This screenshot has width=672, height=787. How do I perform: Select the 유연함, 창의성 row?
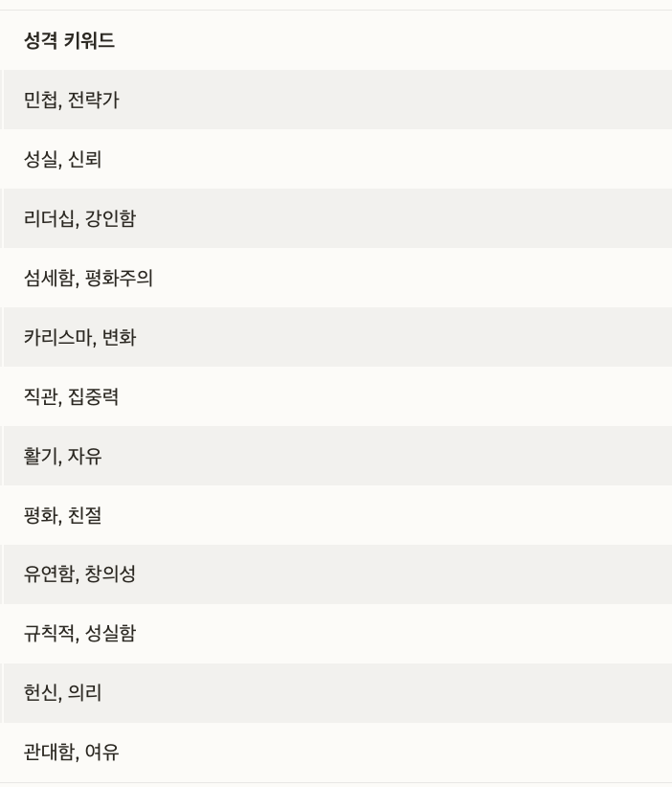tap(336, 574)
